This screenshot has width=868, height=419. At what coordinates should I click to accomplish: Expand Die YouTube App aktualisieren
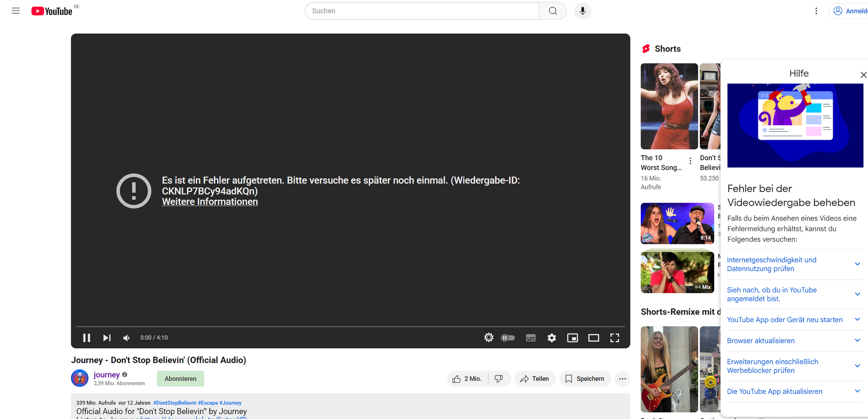794,392
